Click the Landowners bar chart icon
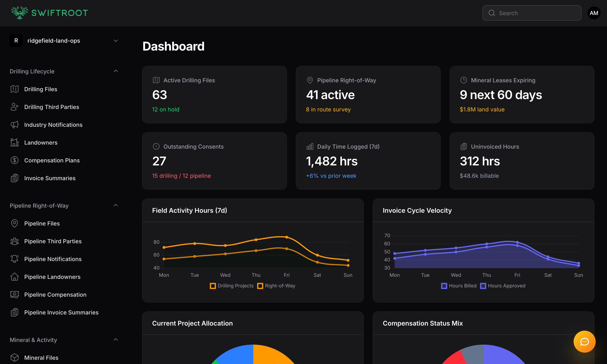 tap(15, 142)
